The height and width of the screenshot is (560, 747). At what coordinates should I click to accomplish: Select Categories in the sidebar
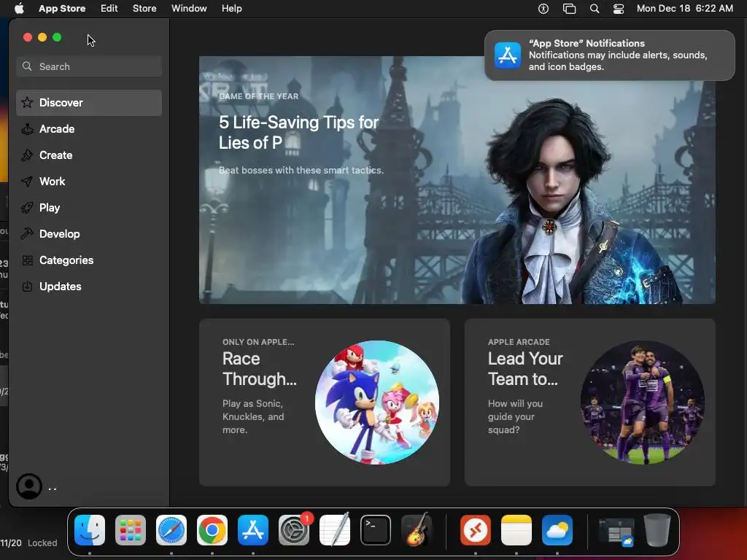click(89, 260)
